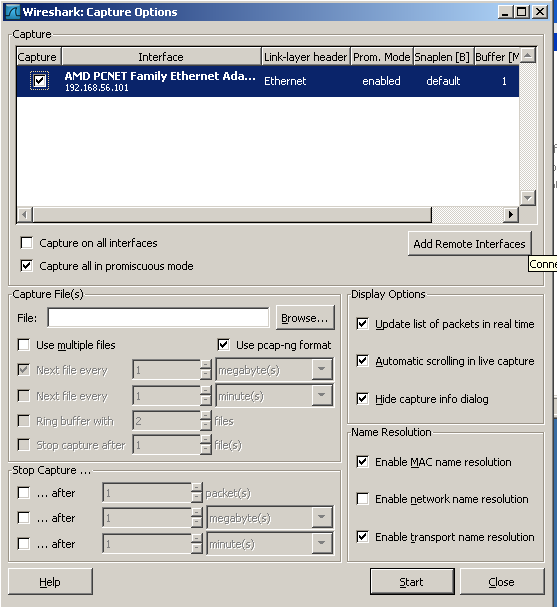Uncheck Use pcap-ng format
Image resolution: width=557 pixels, height=607 pixels.
[x=223, y=345]
